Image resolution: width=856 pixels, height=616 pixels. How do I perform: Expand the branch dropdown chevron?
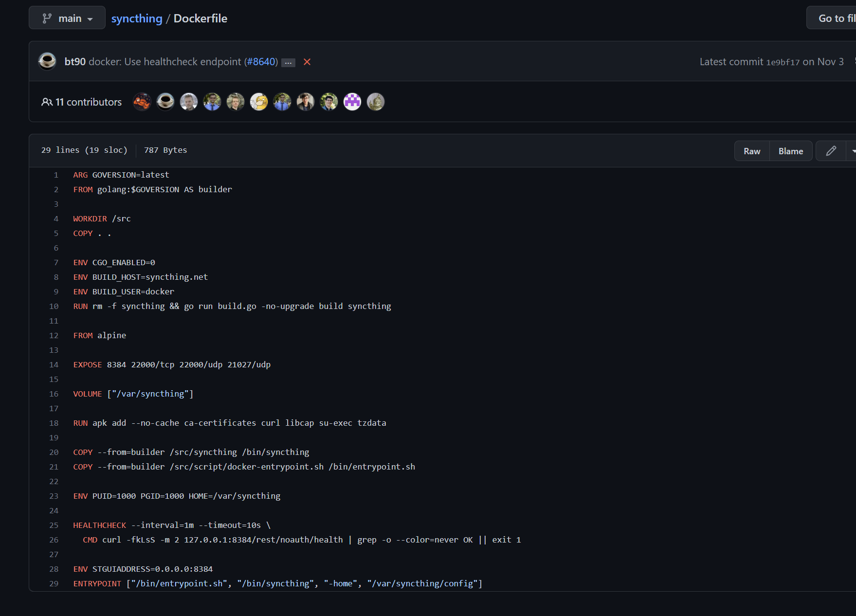(91, 18)
